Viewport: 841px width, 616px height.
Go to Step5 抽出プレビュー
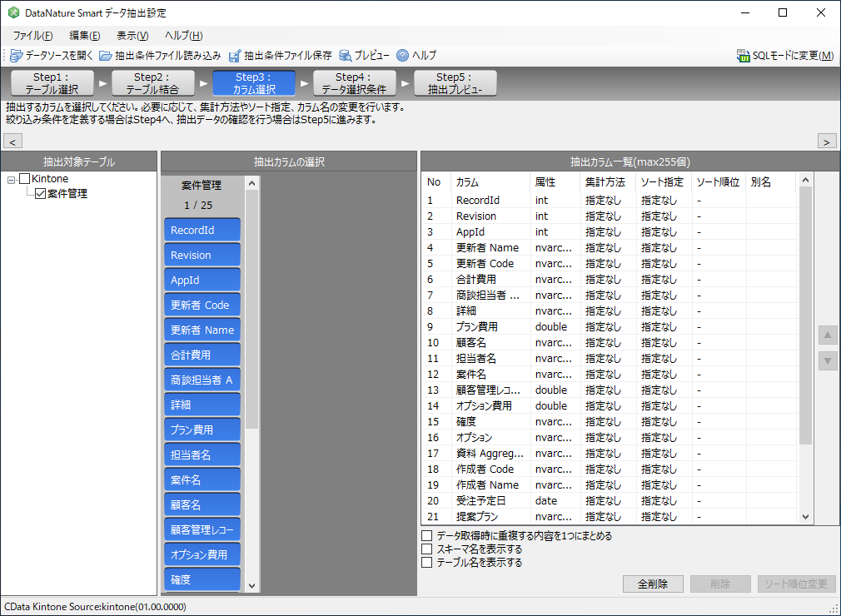point(455,83)
